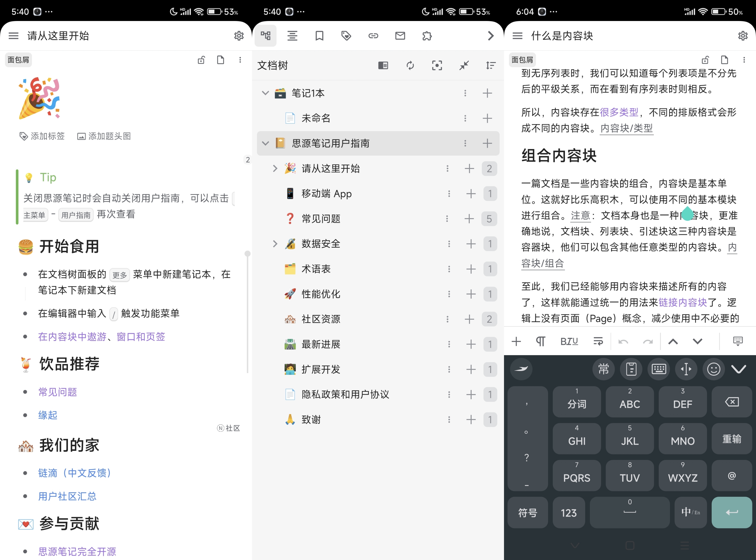Open the bookmarks panel icon

click(319, 36)
